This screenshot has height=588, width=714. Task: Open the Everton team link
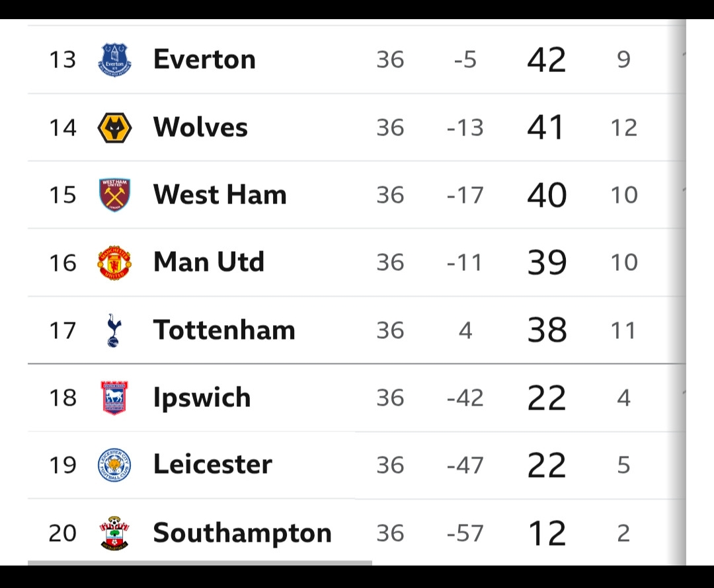(x=204, y=59)
